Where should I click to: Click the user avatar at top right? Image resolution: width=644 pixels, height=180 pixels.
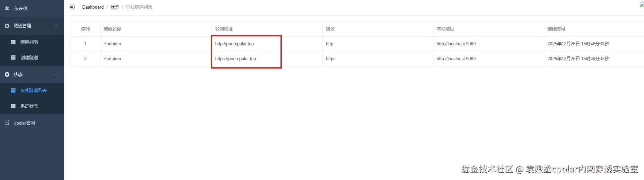tap(642, 4)
